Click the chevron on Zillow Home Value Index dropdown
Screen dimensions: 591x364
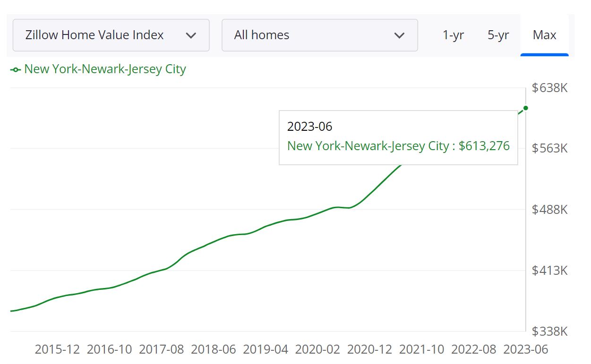tap(191, 35)
